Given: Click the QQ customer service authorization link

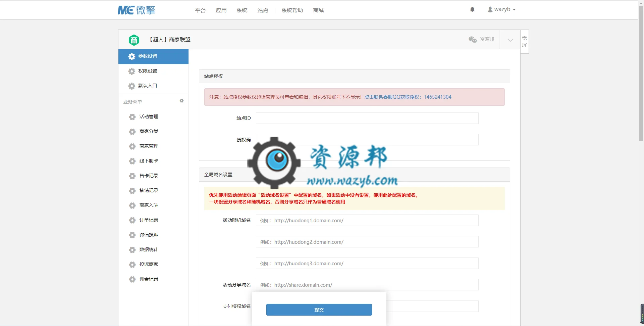Looking at the screenshot, I should (x=408, y=97).
